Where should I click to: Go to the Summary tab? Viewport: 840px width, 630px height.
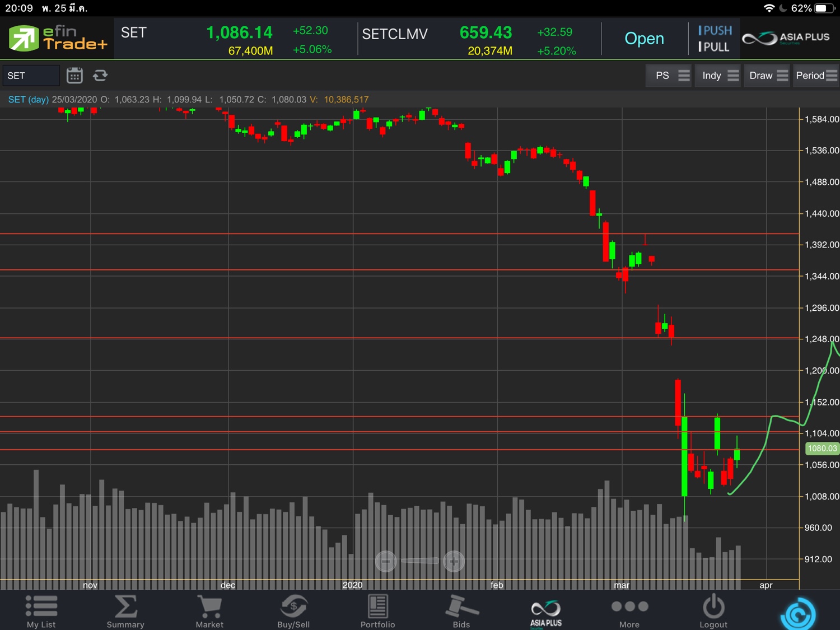[125, 612]
